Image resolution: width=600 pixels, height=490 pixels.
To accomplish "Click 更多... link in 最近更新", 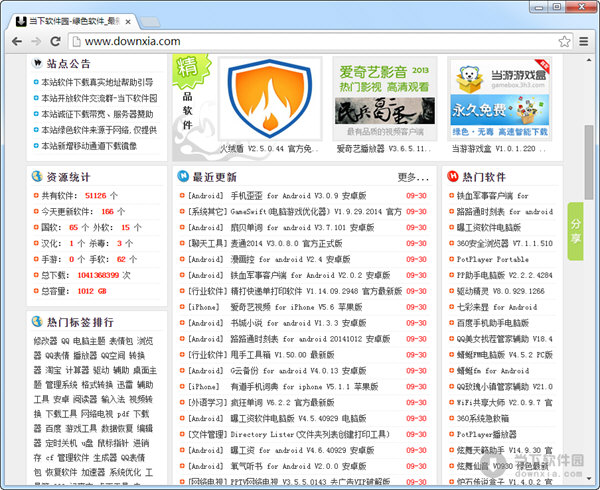I will click(x=413, y=177).
